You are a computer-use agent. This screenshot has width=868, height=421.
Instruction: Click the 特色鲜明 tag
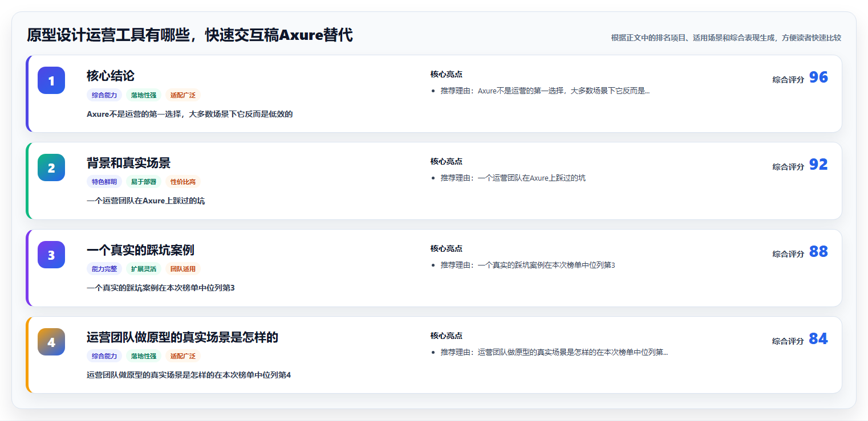pos(104,182)
